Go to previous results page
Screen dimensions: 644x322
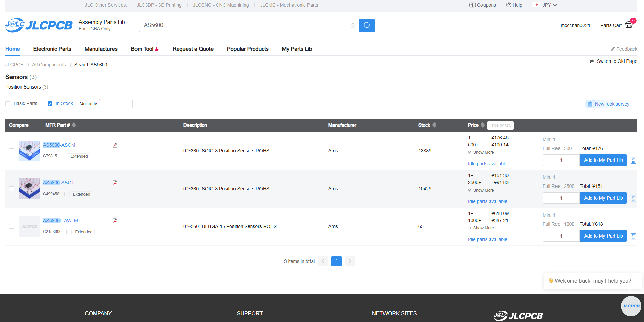click(x=323, y=261)
